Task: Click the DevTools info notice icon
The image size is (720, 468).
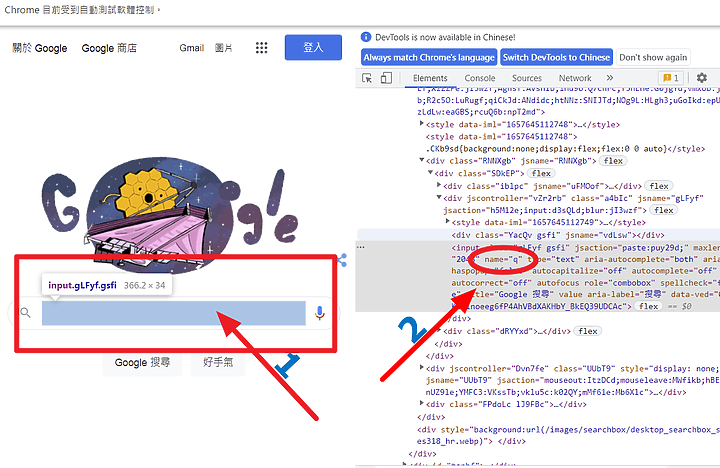Action: click(x=366, y=37)
